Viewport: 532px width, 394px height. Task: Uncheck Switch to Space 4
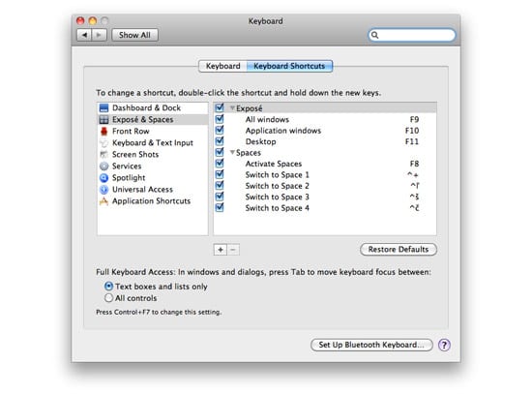[220, 207]
